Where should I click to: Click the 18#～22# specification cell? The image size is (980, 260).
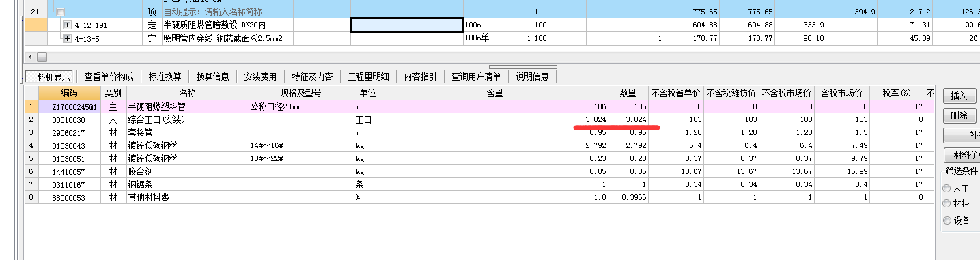click(x=301, y=158)
